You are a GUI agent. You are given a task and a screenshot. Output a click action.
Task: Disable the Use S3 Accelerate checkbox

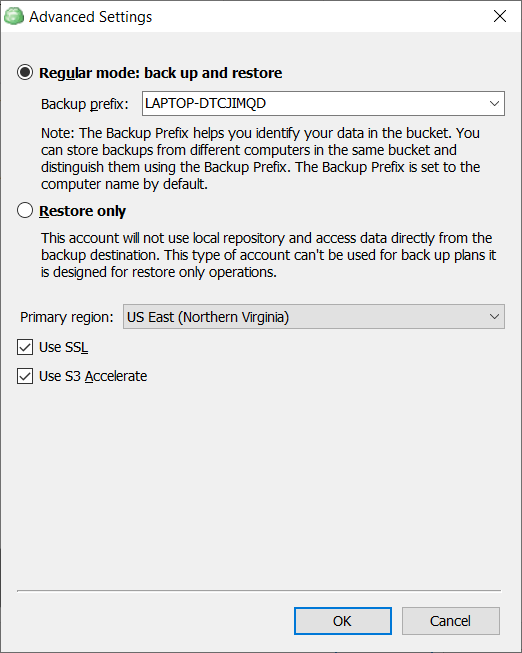(25, 376)
